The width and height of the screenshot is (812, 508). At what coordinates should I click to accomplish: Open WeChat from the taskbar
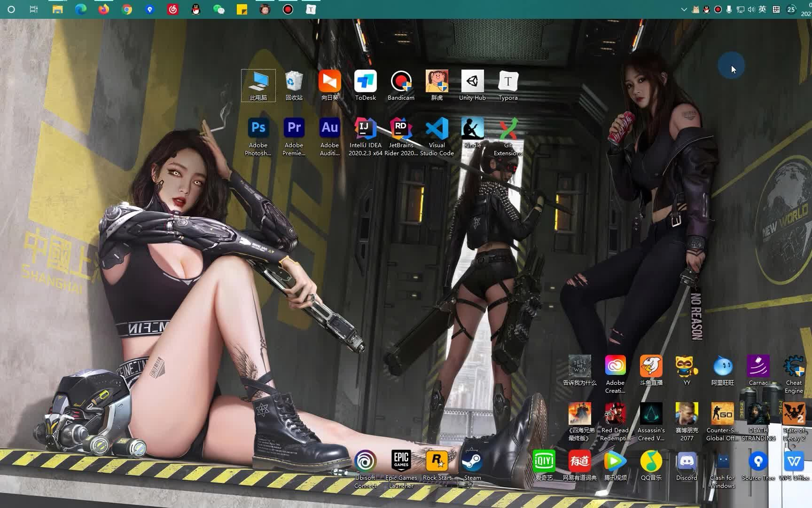pyautogui.click(x=219, y=9)
